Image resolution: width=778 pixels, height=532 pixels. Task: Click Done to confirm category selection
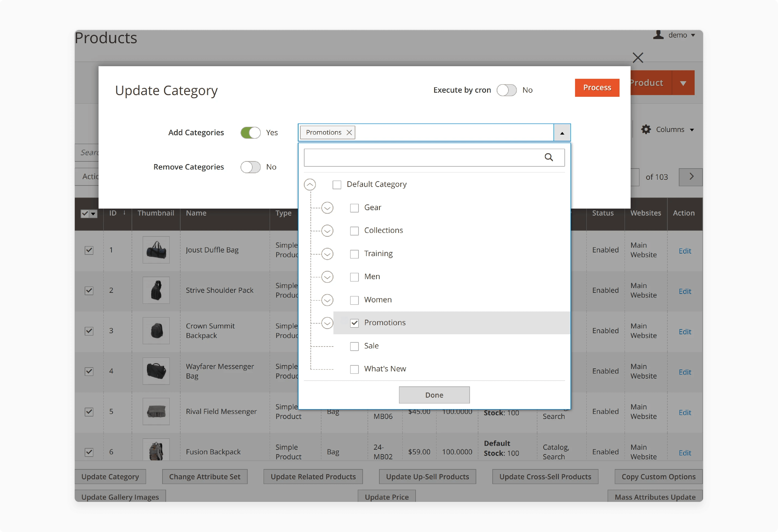point(434,395)
